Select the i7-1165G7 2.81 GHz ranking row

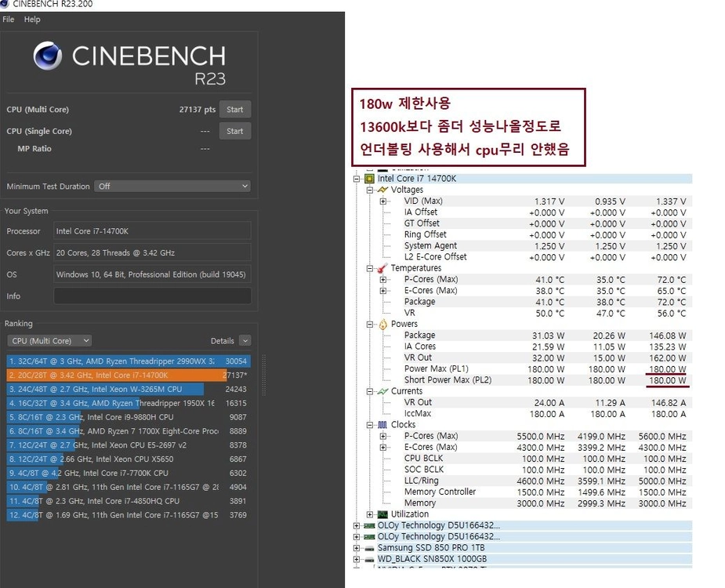129,487
